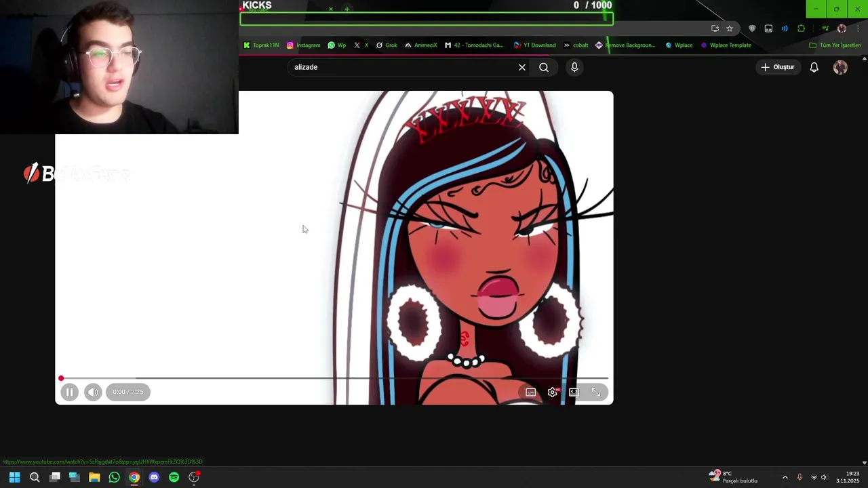The image size is (868, 488).
Task: Open Discord from the taskbar
Action: pos(154,477)
